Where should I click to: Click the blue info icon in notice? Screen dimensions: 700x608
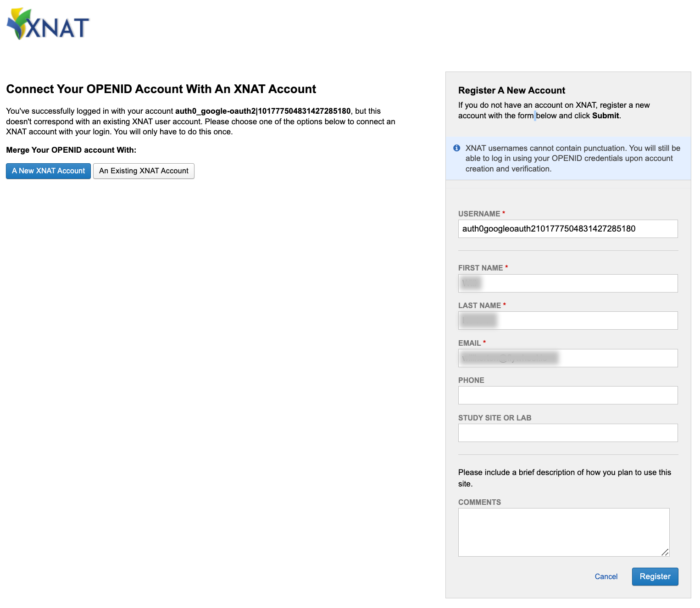tap(457, 148)
